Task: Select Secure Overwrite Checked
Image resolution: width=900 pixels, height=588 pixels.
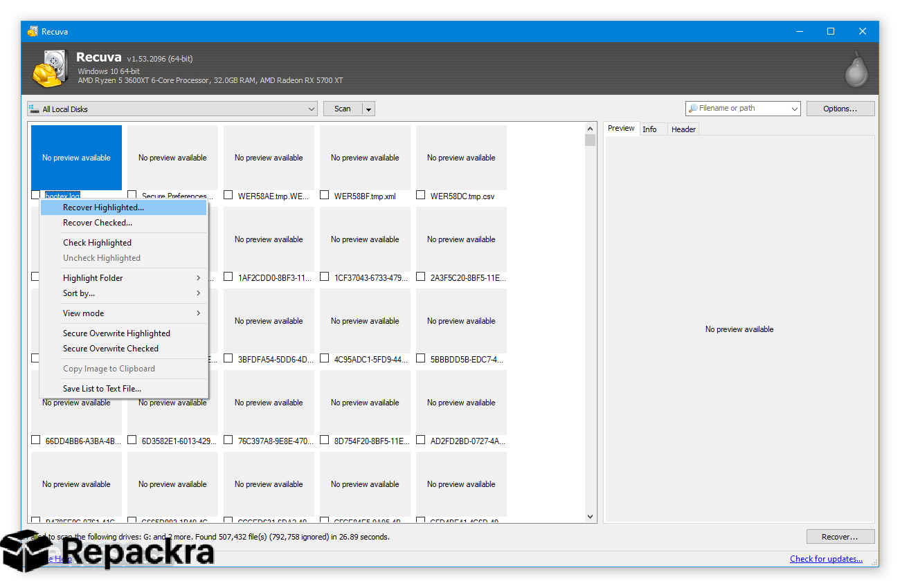Action: click(x=124, y=349)
